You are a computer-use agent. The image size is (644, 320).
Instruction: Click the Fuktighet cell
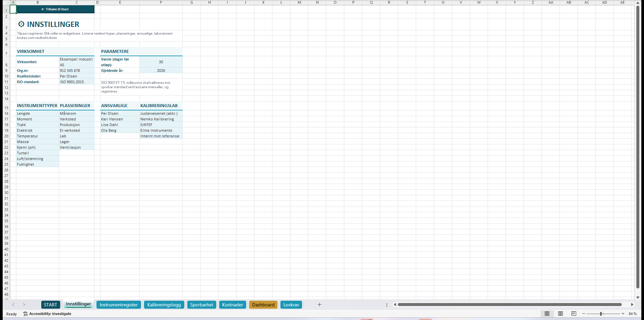click(x=38, y=164)
